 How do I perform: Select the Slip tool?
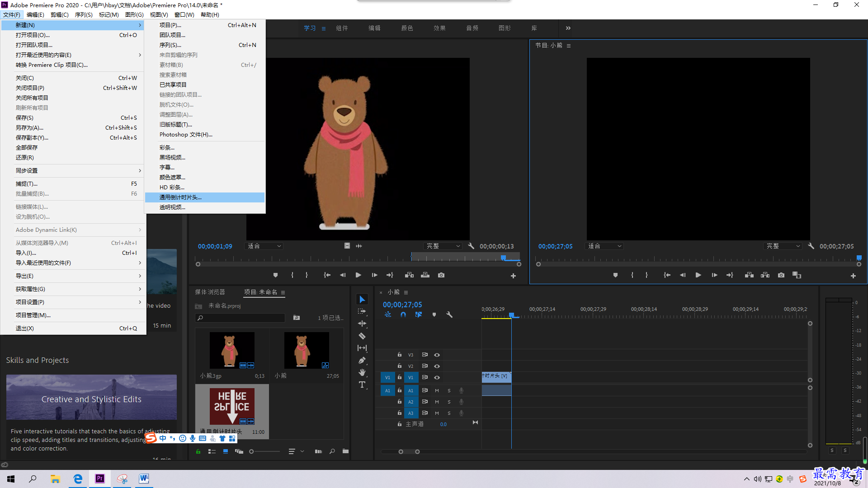pyautogui.click(x=362, y=348)
